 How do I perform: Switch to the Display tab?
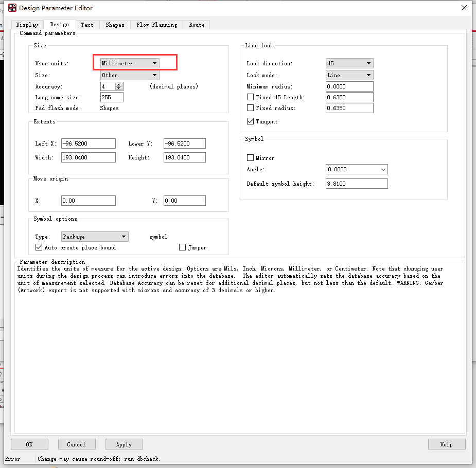coord(27,25)
